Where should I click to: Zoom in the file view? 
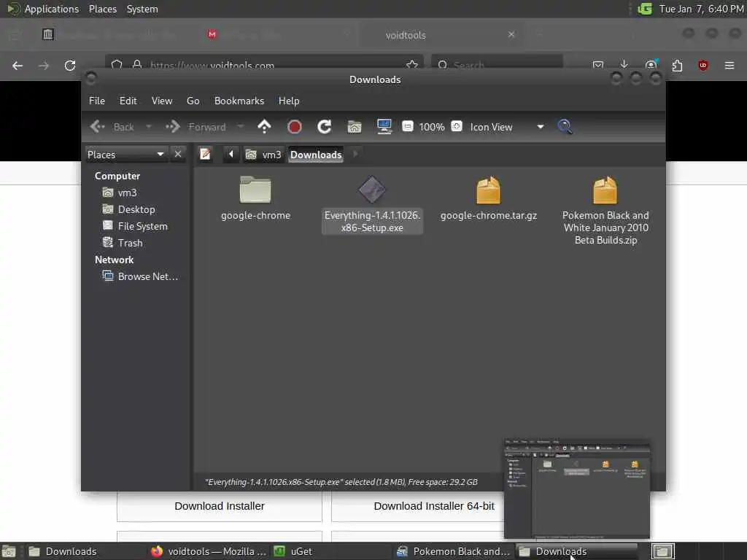point(457,126)
